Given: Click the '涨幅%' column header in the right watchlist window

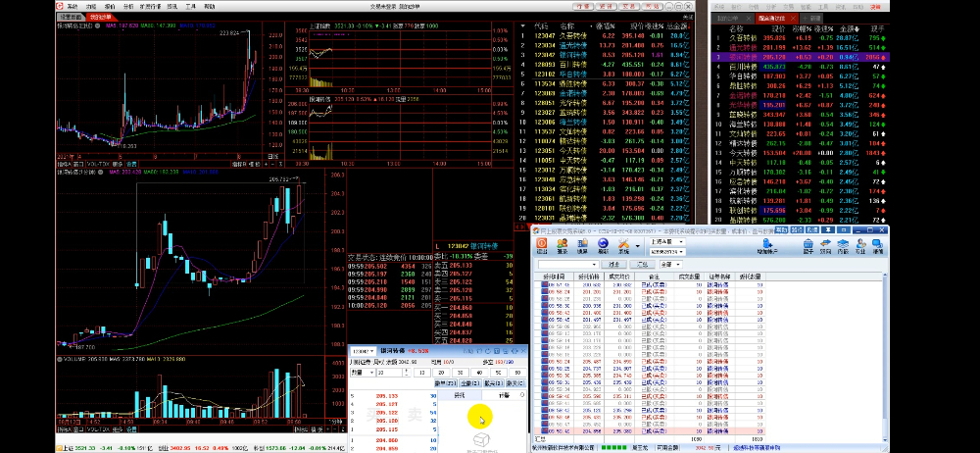Looking at the screenshot, I should (x=802, y=28).
